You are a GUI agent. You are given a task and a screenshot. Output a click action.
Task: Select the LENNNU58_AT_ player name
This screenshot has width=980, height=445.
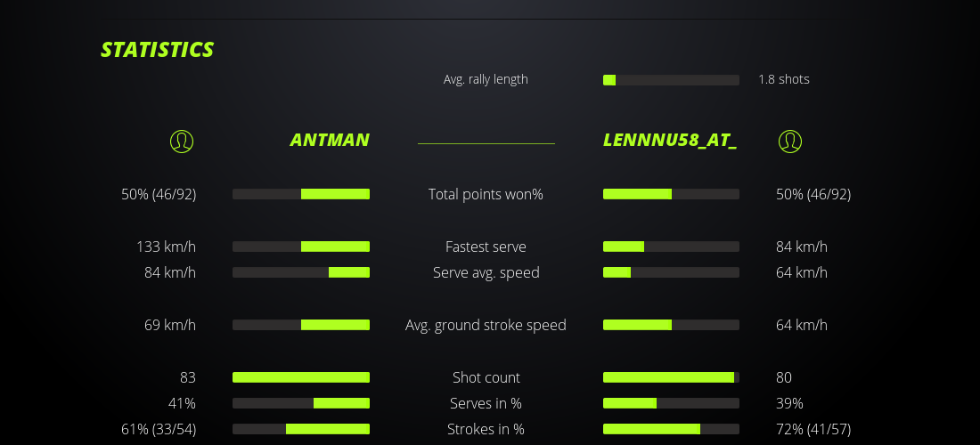click(x=670, y=140)
